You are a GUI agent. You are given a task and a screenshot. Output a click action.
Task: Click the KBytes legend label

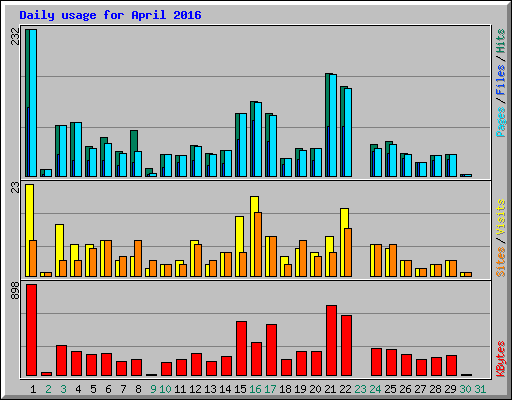click(500, 359)
